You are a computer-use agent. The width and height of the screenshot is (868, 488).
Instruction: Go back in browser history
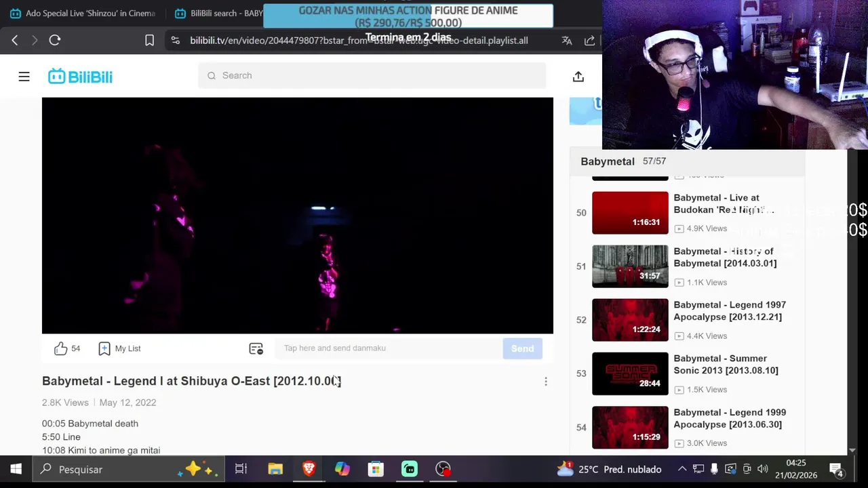15,40
